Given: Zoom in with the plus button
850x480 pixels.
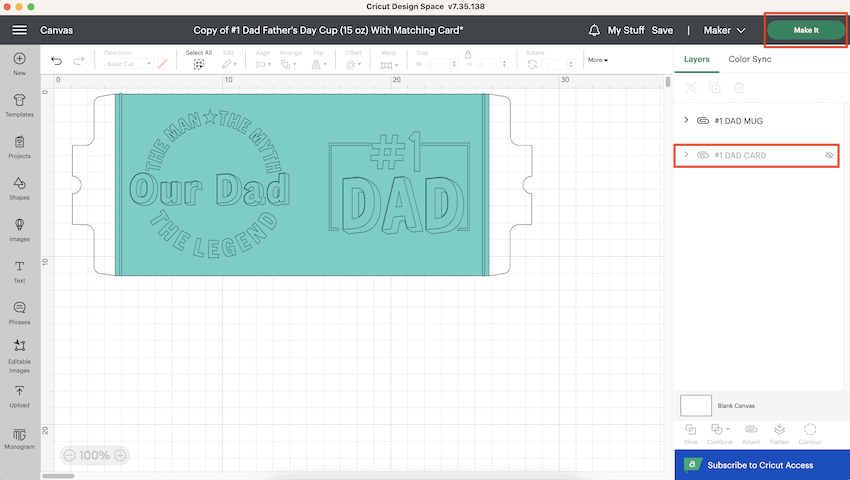Looking at the screenshot, I should pos(120,455).
